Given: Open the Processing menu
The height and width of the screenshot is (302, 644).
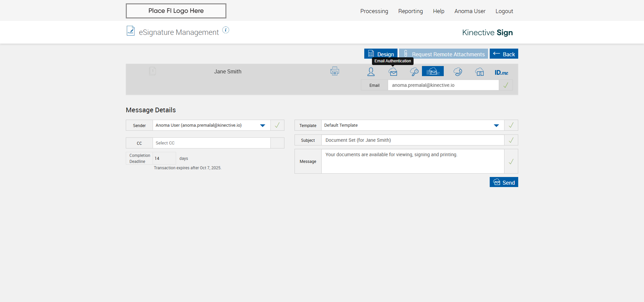Looking at the screenshot, I should point(374,11).
